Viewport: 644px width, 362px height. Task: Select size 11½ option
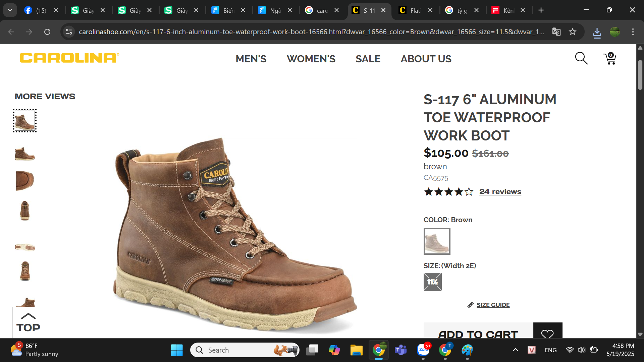pos(432,282)
